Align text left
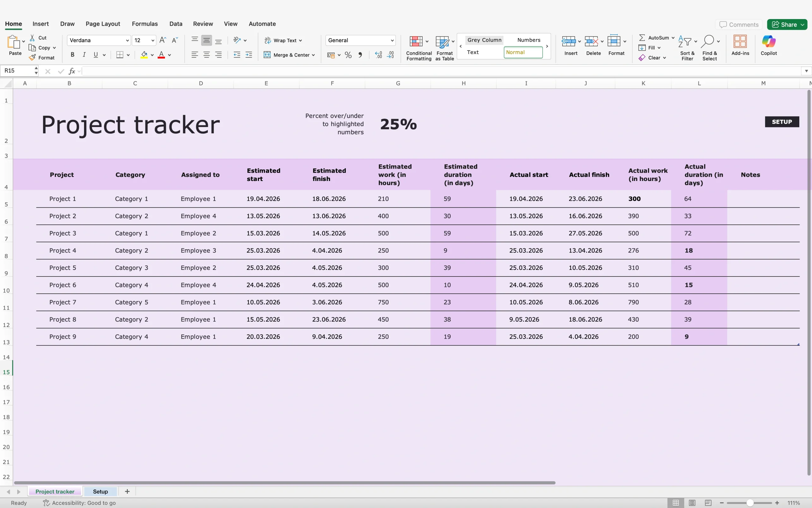The image size is (812, 508). (195, 55)
